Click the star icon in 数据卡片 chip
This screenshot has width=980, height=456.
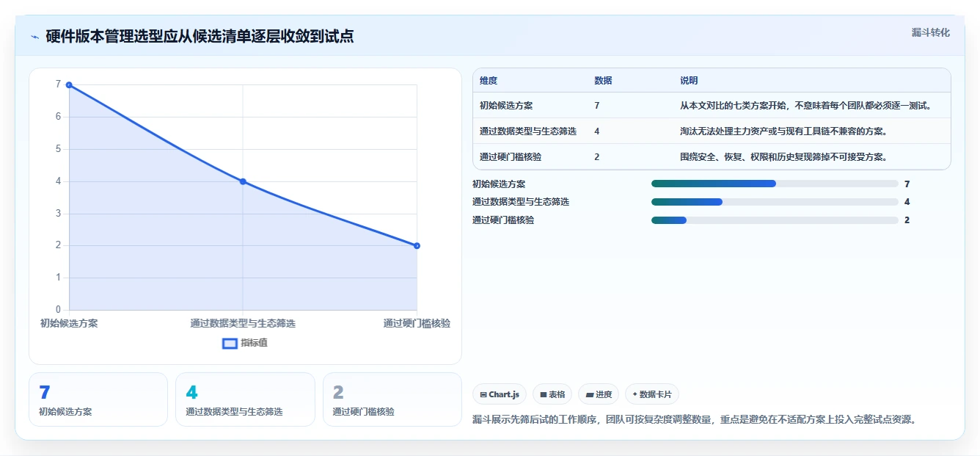(x=635, y=394)
